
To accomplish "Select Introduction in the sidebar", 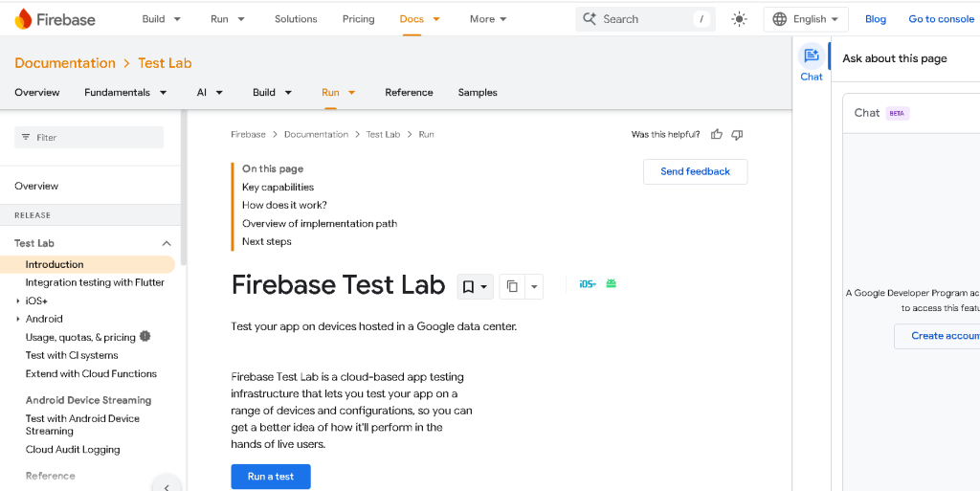I will [55, 265].
